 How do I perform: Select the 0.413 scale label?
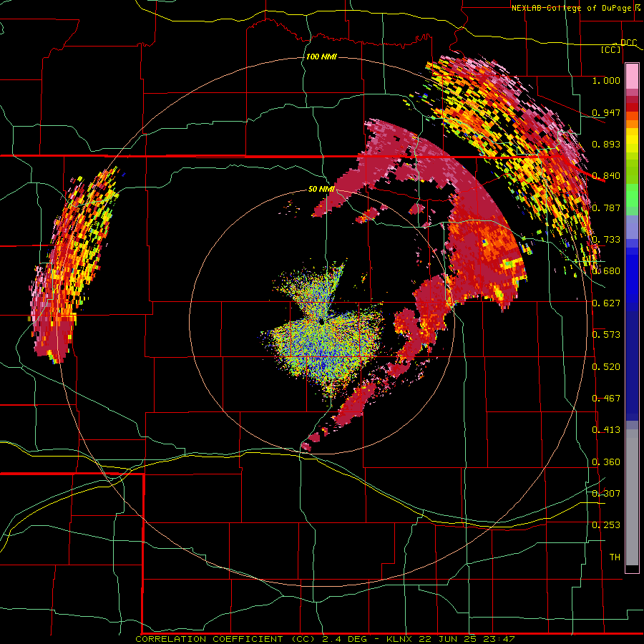click(x=606, y=430)
